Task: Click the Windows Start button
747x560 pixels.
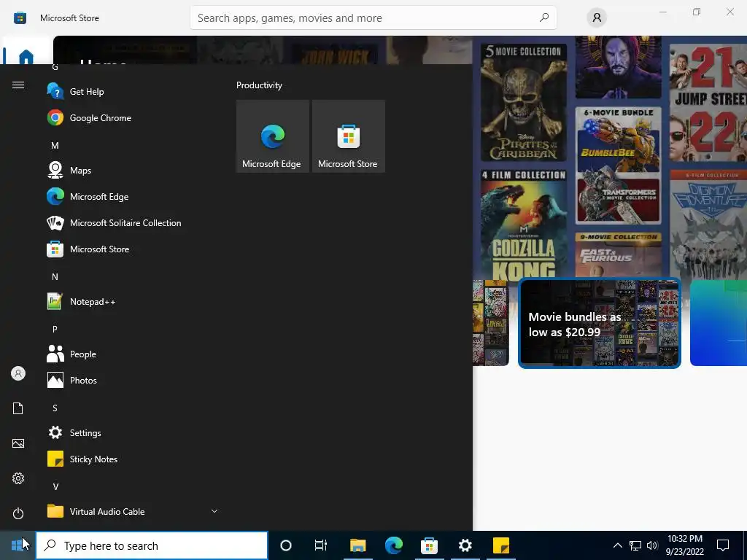Action: point(18,545)
